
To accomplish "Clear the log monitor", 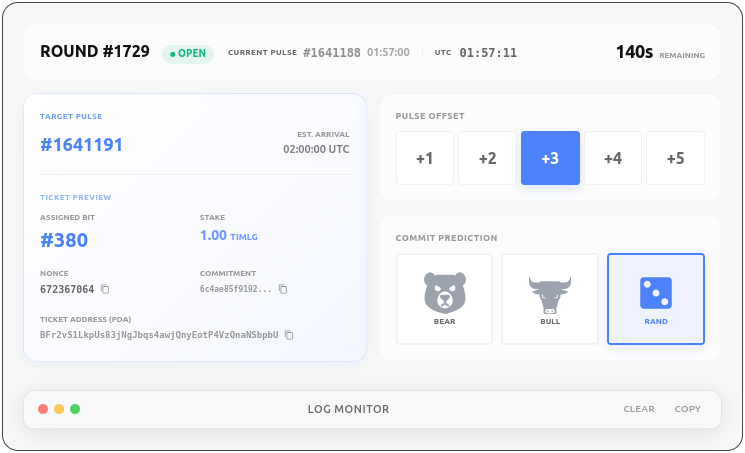I will pyautogui.click(x=639, y=409).
